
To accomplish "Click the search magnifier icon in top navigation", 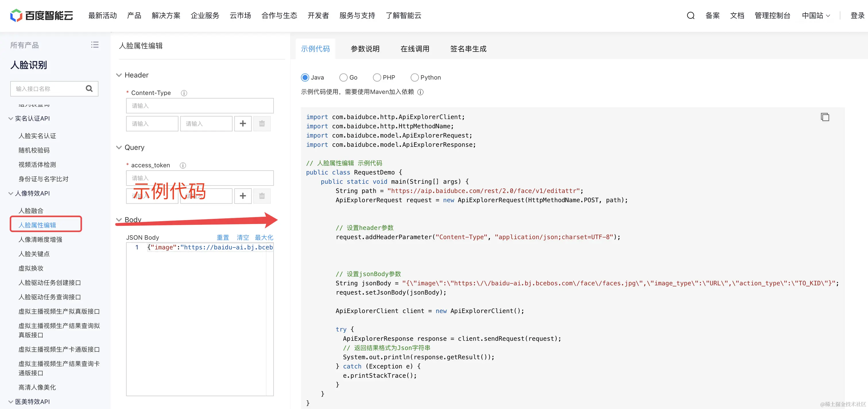I will 690,16.
